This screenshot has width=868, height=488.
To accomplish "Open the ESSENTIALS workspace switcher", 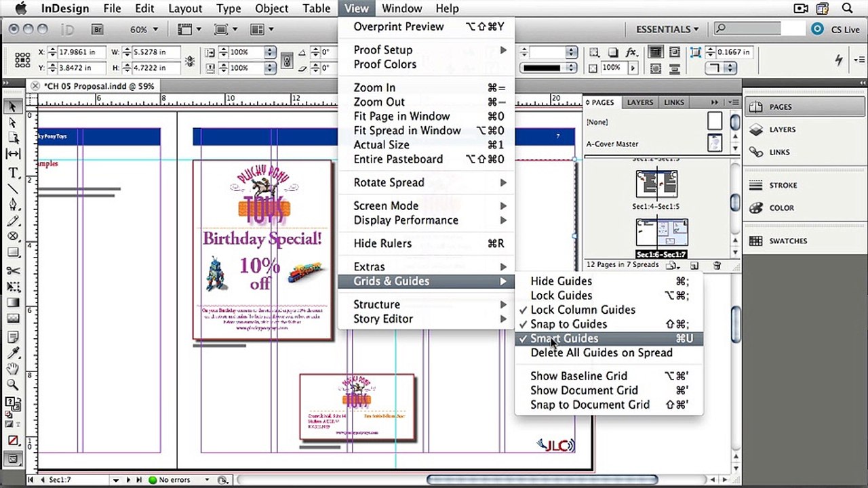I will (x=667, y=29).
